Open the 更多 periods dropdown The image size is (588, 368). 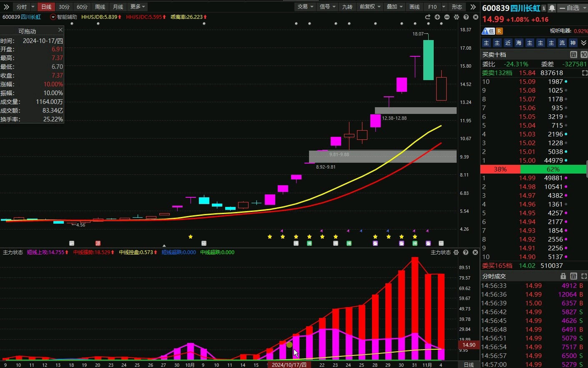pos(138,7)
